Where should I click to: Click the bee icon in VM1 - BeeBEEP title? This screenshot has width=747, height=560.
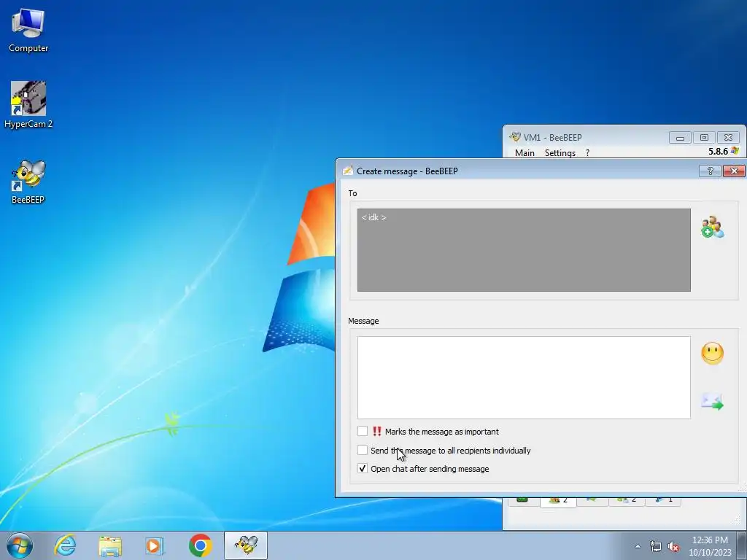click(515, 137)
